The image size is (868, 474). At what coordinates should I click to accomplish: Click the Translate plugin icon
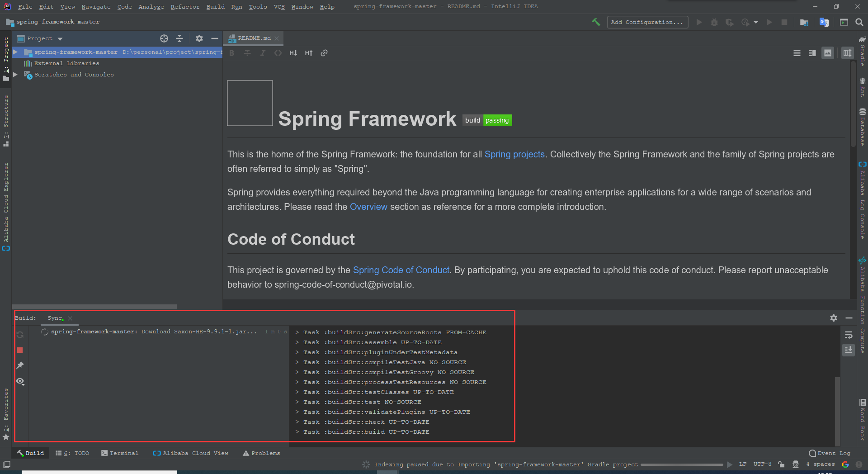[824, 22]
